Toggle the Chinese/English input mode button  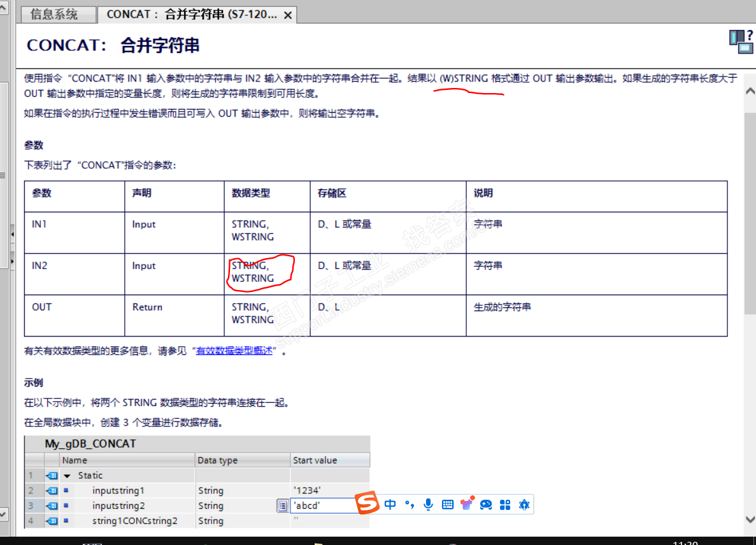point(390,505)
